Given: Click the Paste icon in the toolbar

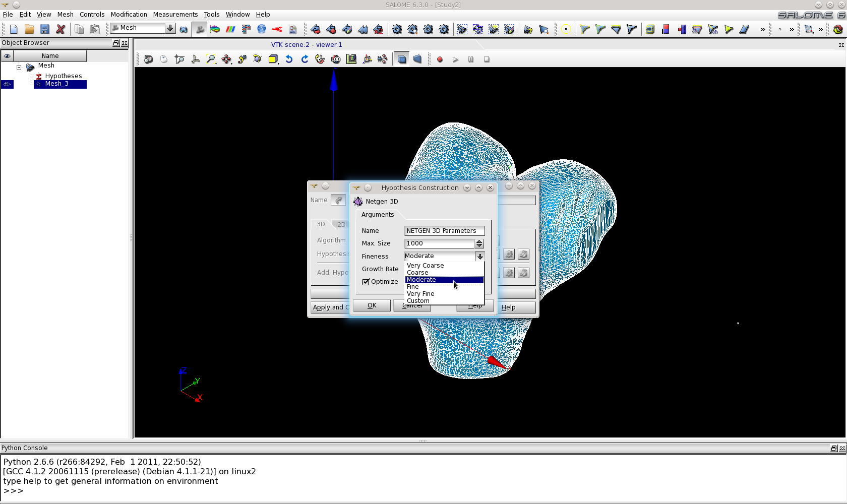Looking at the screenshot, I should (x=95, y=29).
